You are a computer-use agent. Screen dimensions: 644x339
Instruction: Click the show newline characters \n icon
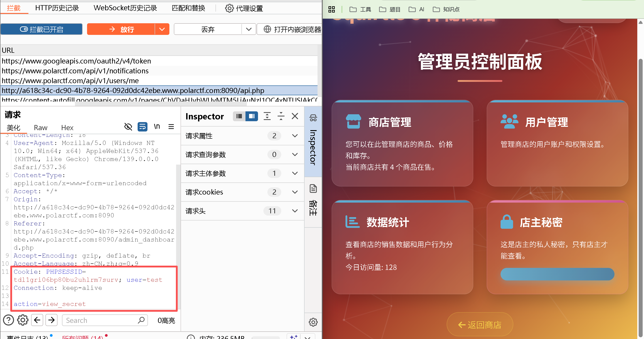tap(157, 127)
